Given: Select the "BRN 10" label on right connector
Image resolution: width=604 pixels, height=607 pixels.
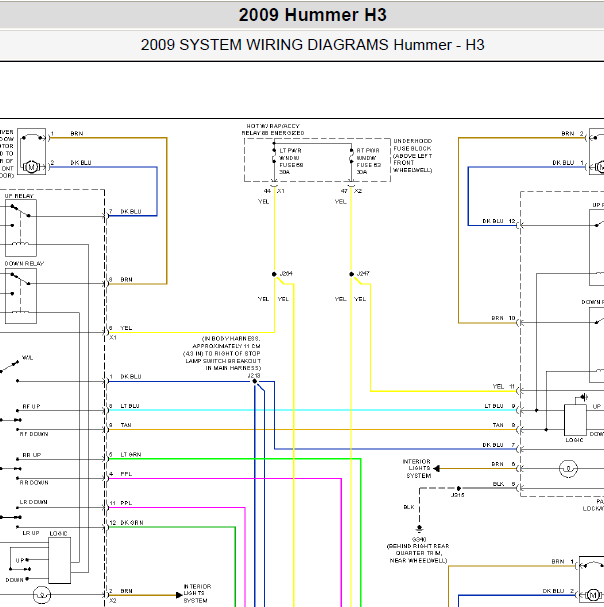Looking at the screenshot, I should coord(504,318).
